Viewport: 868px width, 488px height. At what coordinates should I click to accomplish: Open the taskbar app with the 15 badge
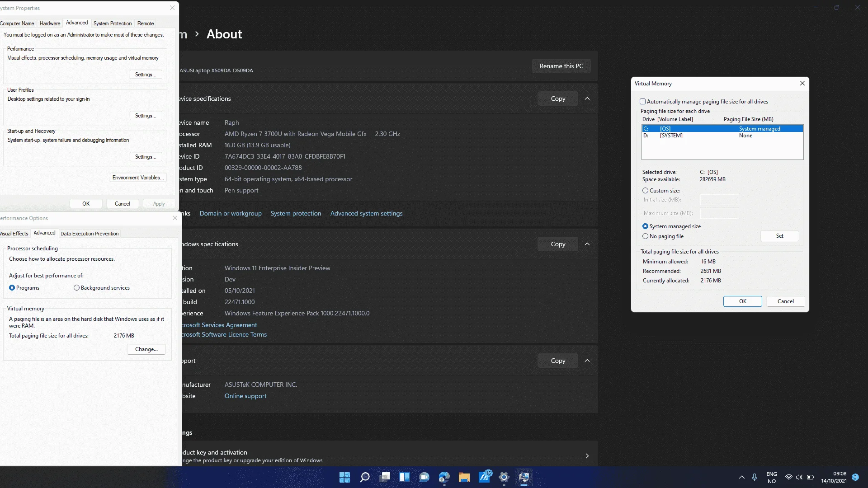point(485,477)
